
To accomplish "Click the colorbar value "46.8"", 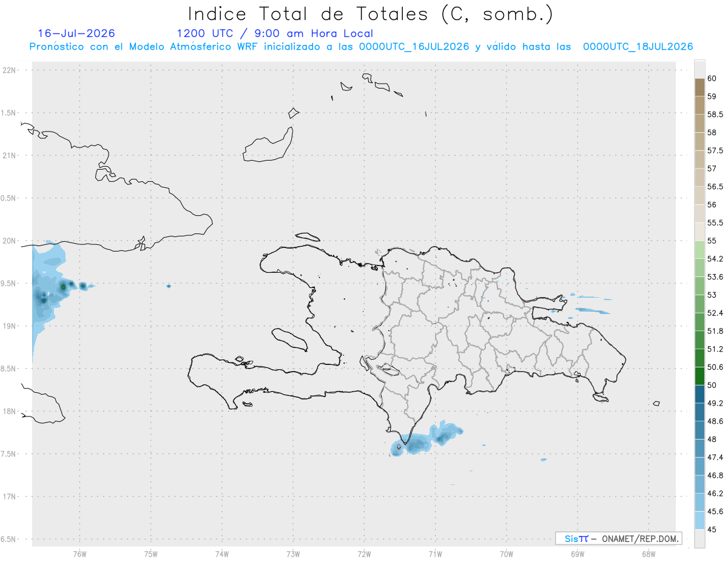I will pyautogui.click(x=715, y=475).
